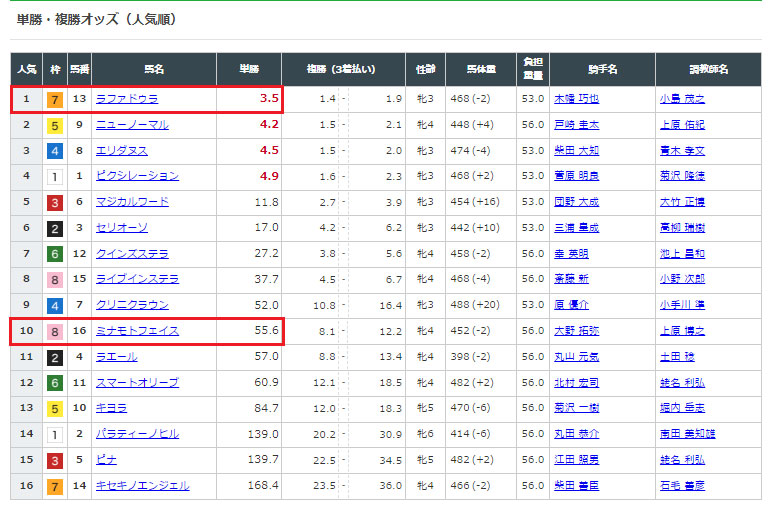Click trainer 上原 博之 link
This screenshot has width=769, height=509.
[681, 331]
